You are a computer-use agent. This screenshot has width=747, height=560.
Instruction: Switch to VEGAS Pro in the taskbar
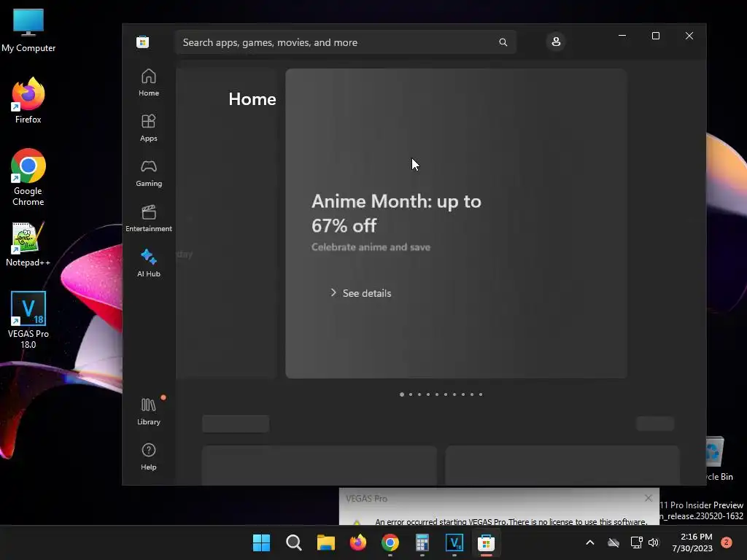tap(454, 542)
